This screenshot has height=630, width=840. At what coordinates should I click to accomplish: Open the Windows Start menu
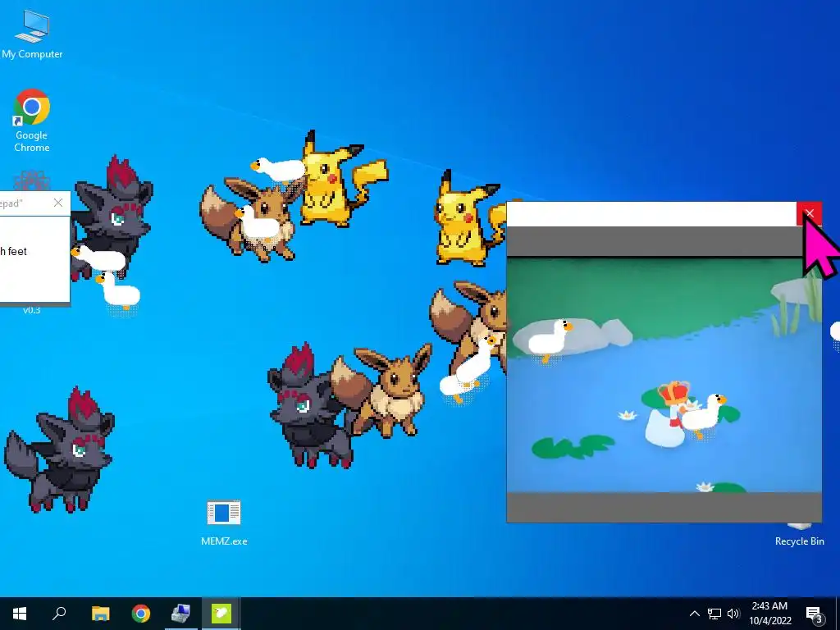click(20, 614)
